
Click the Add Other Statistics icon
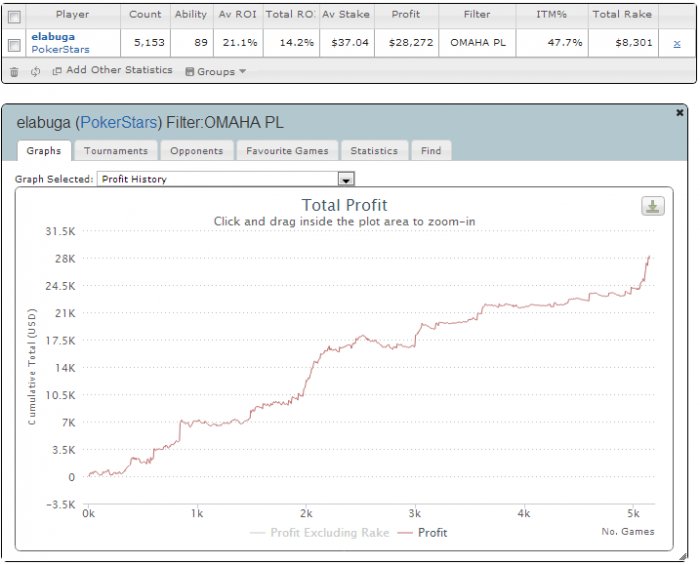click(x=57, y=71)
